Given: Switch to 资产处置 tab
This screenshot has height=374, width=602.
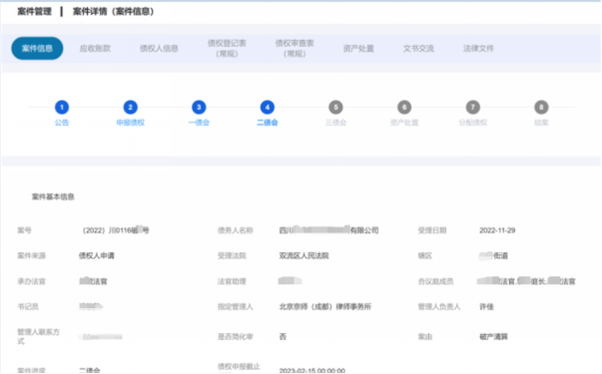Looking at the screenshot, I should 358,48.
